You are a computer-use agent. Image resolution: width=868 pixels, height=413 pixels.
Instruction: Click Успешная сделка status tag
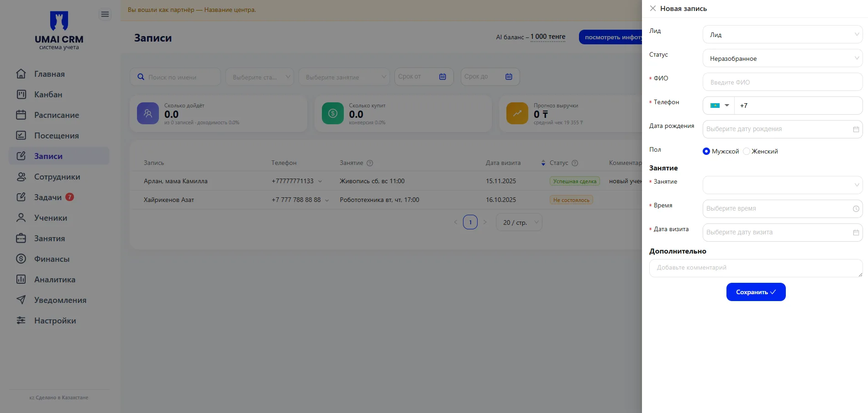[574, 181]
